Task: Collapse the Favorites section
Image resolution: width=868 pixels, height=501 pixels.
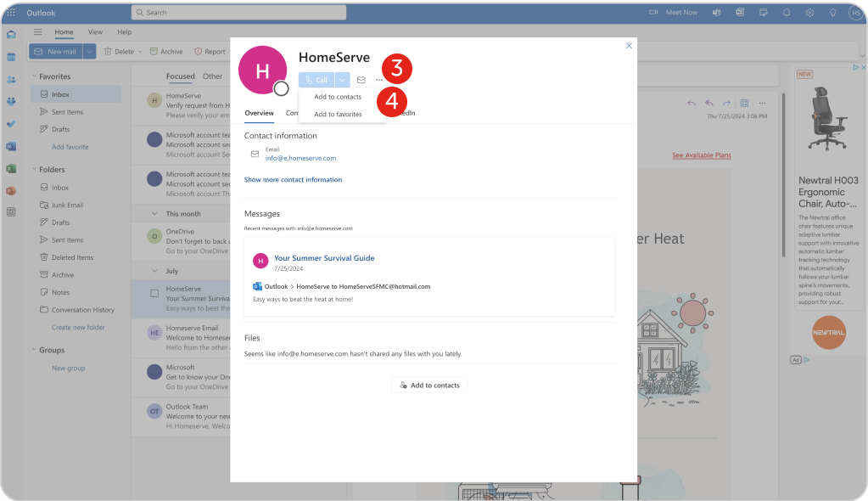Action: 34,76
